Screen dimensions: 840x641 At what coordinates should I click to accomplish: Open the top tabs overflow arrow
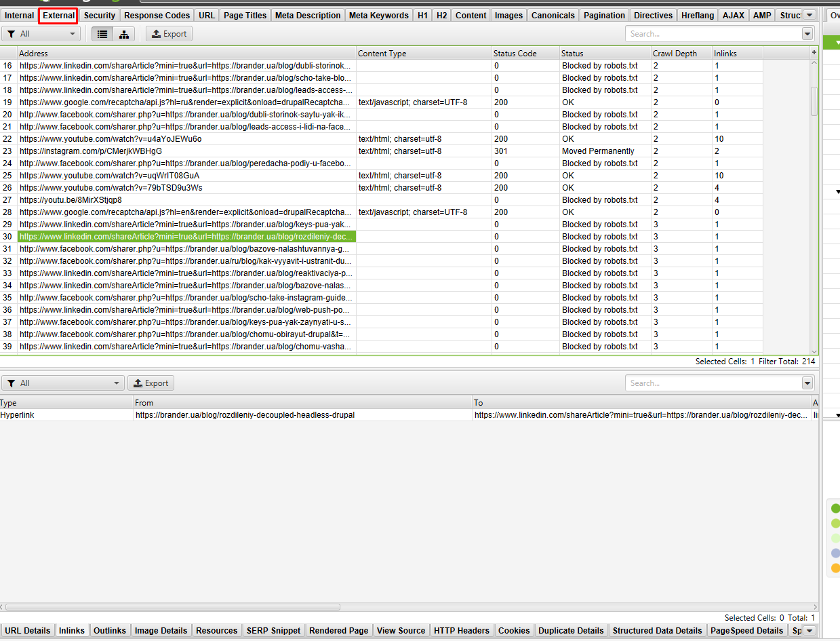pos(809,15)
